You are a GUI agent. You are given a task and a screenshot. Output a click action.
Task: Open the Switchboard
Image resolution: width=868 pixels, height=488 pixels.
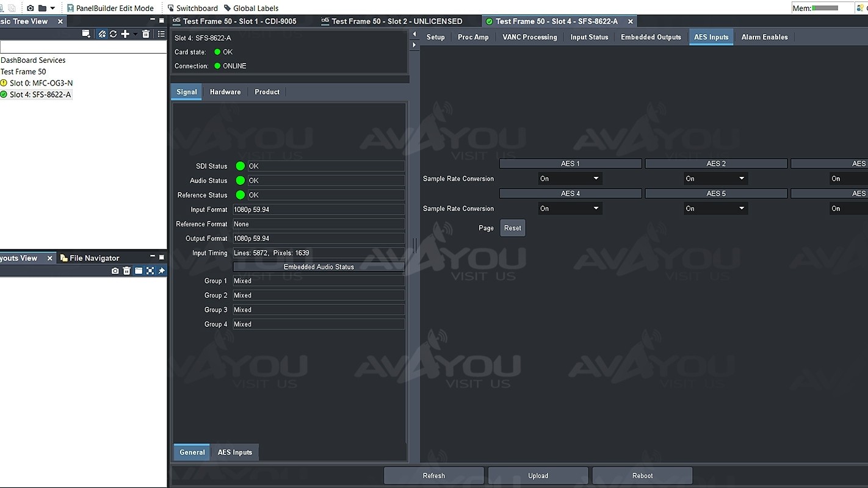[192, 8]
